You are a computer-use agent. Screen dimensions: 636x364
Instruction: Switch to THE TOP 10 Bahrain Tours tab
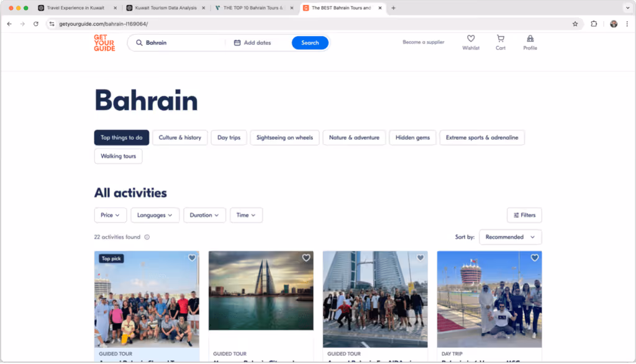[x=253, y=7]
